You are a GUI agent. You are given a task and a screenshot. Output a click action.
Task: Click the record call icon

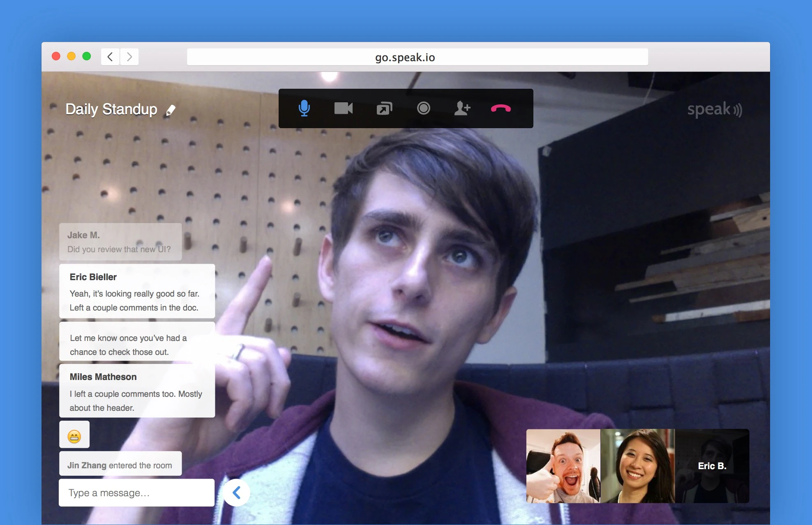point(423,108)
